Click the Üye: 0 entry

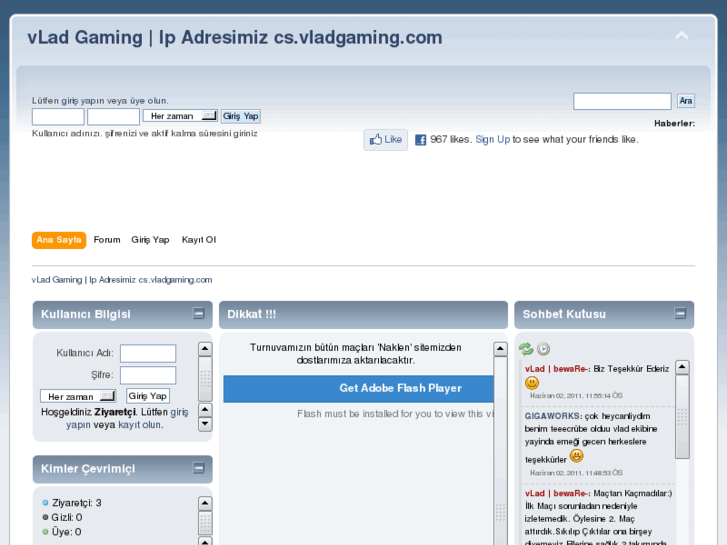pyautogui.click(x=62, y=532)
